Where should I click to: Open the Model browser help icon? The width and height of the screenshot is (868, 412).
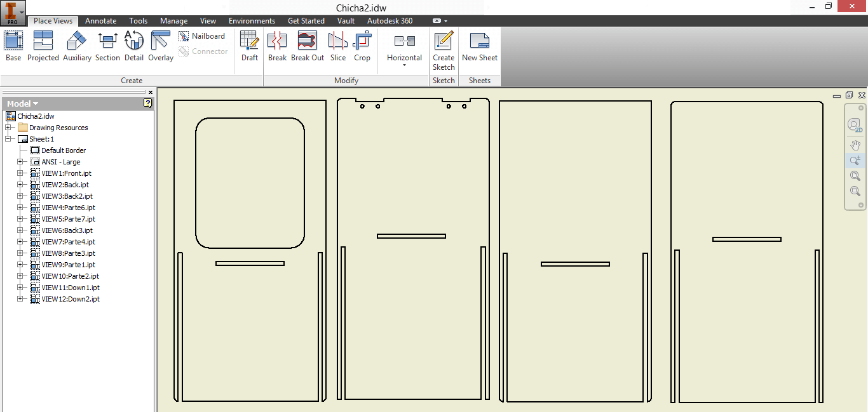(147, 103)
